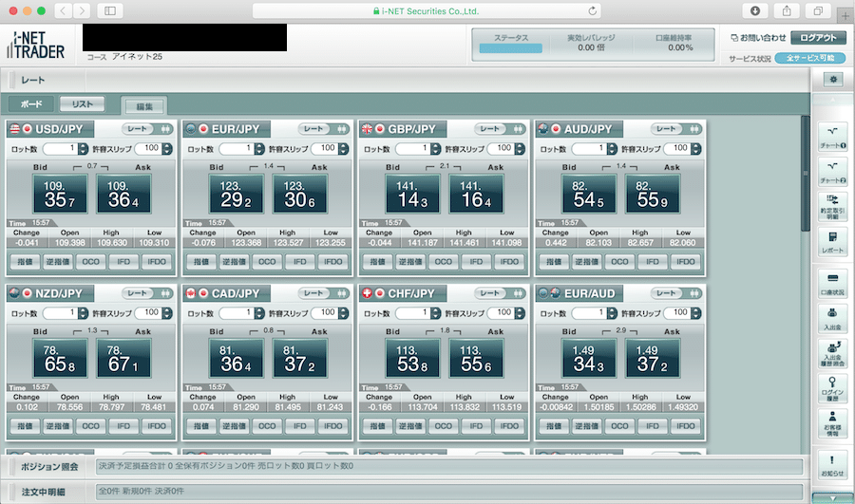Click the Safari back arrow
The width and height of the screenshot is (855, 504).
(64, 10)
